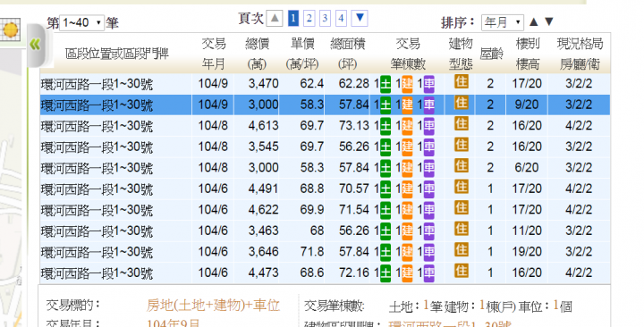Viewport: 644px width, 327px height.
Task: Collapse the panel with the green double-arrow
Action: 35,45
